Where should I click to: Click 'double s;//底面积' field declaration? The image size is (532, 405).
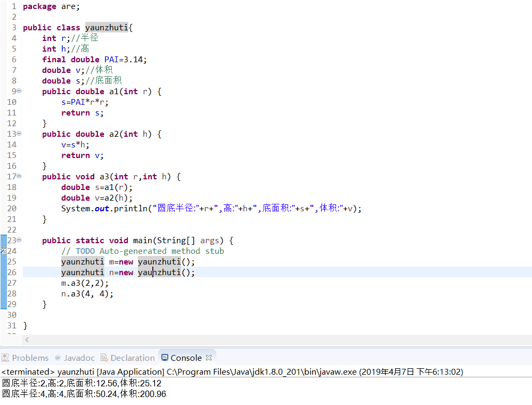(82, 81)
